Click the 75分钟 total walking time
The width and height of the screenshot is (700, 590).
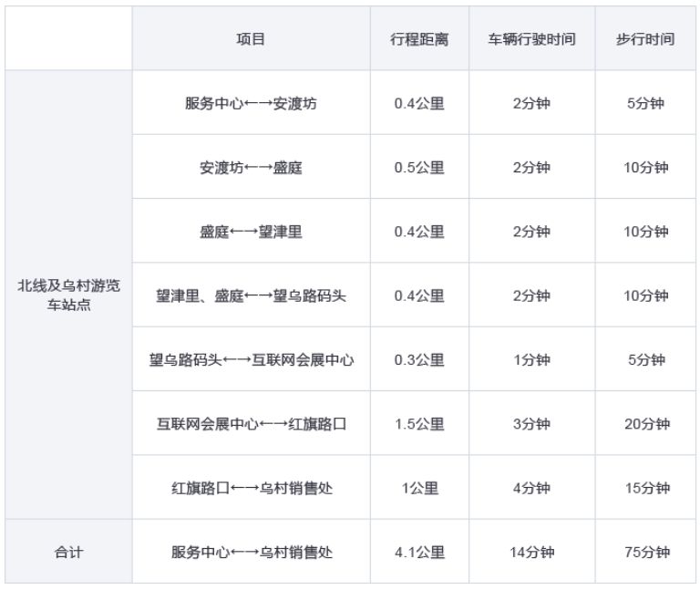tap(646, 552)
